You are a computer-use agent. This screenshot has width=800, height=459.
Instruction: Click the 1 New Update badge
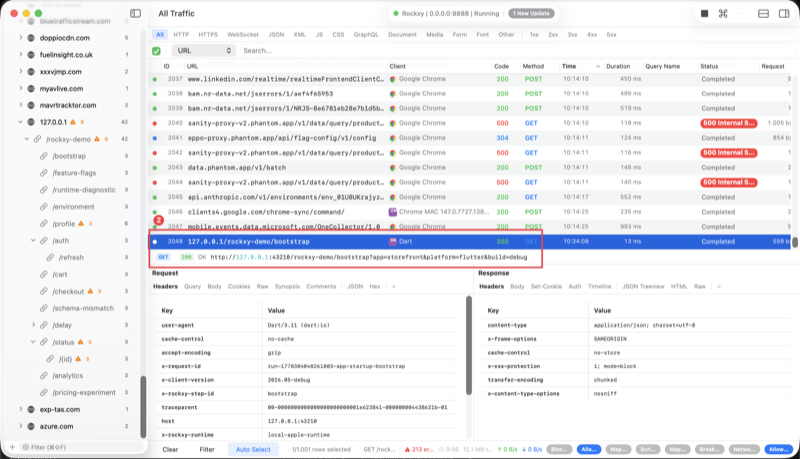pyautogui.click(x=533, y=13)
